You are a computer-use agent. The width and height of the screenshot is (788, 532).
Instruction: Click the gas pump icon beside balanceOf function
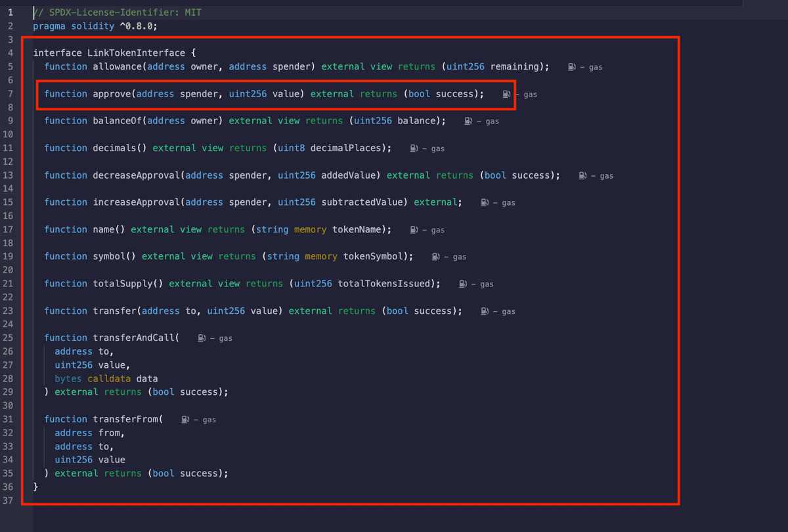point(468,121)
